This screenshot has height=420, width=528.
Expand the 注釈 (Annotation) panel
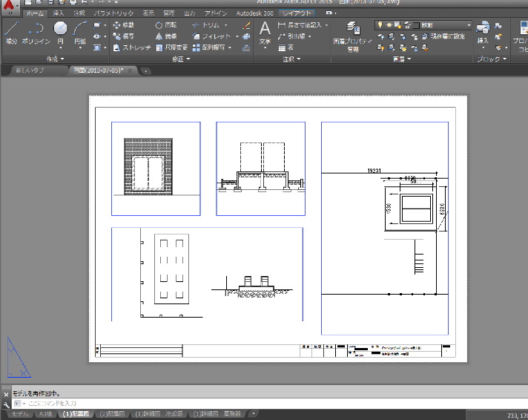pyautogui.click(x=291, y=59)
